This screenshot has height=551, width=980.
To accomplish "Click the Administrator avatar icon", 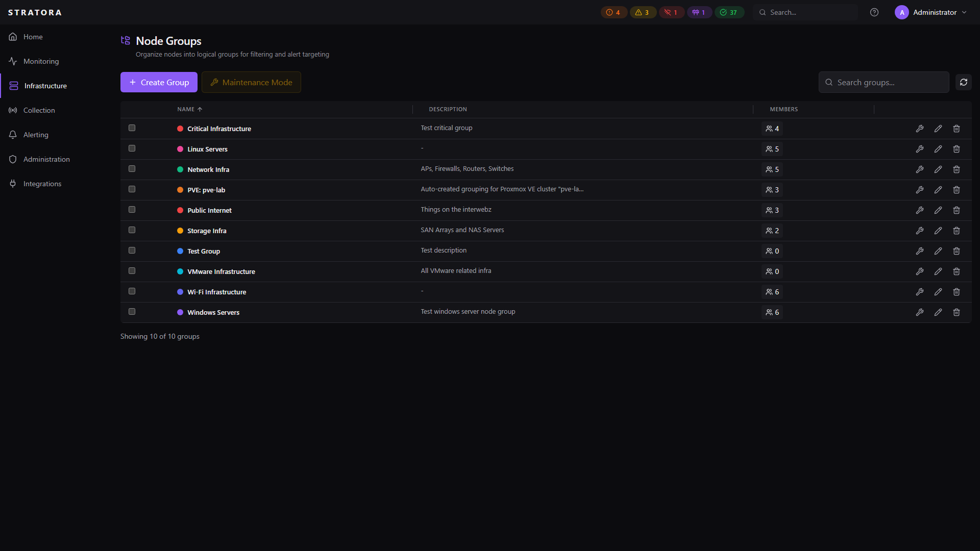I will click(901, 12).
